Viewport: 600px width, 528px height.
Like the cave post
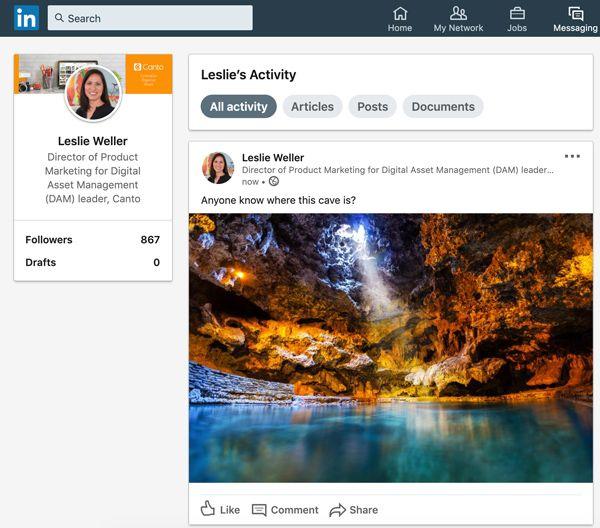point(220,509)
